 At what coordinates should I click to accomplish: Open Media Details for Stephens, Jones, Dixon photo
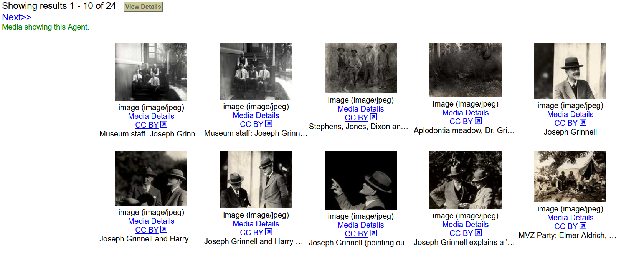(x=361, y=109)
